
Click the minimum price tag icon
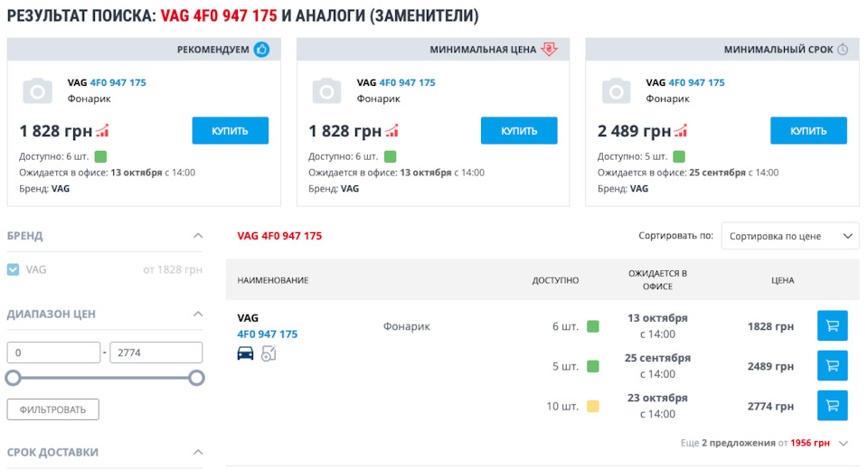coord(549,50)
